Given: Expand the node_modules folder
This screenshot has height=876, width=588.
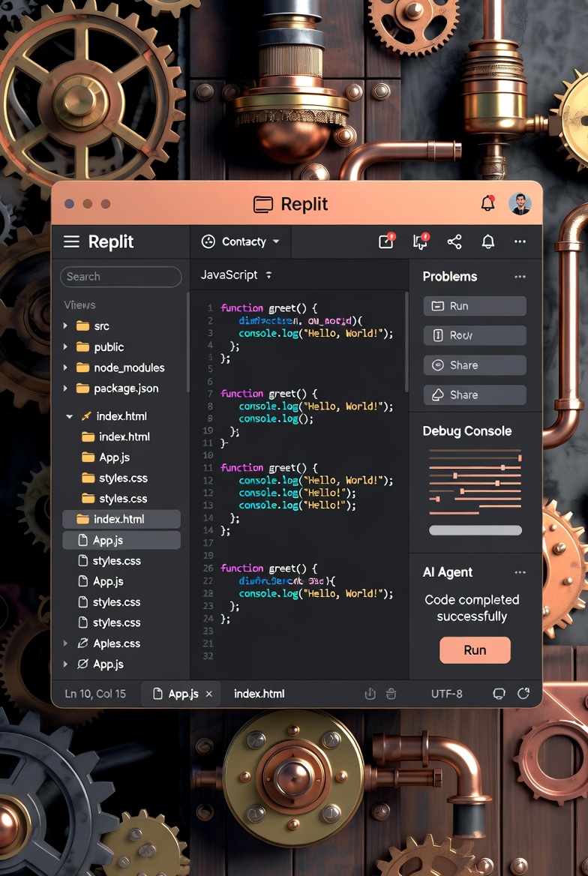Looking at the screenshot, I should coord(66,367).
